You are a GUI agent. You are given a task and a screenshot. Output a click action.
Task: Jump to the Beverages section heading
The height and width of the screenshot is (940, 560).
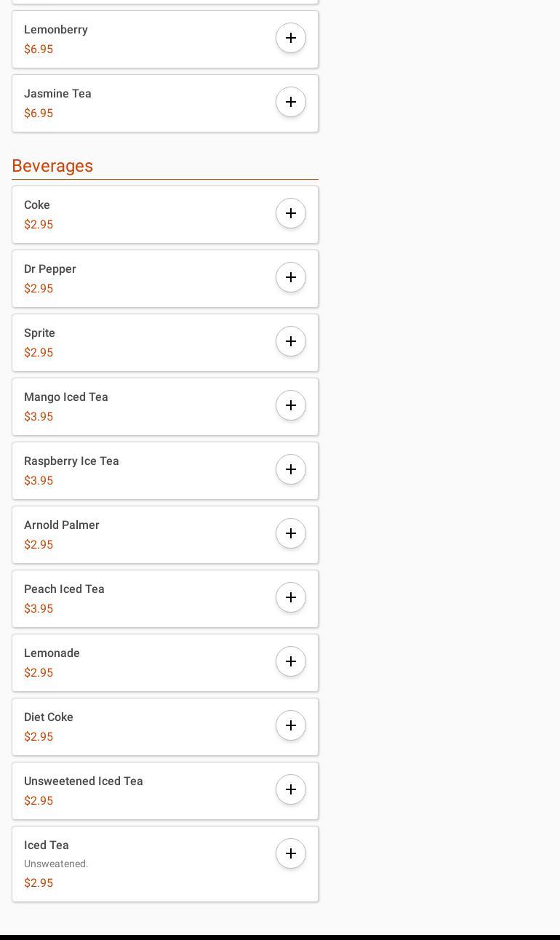(52, 166)
